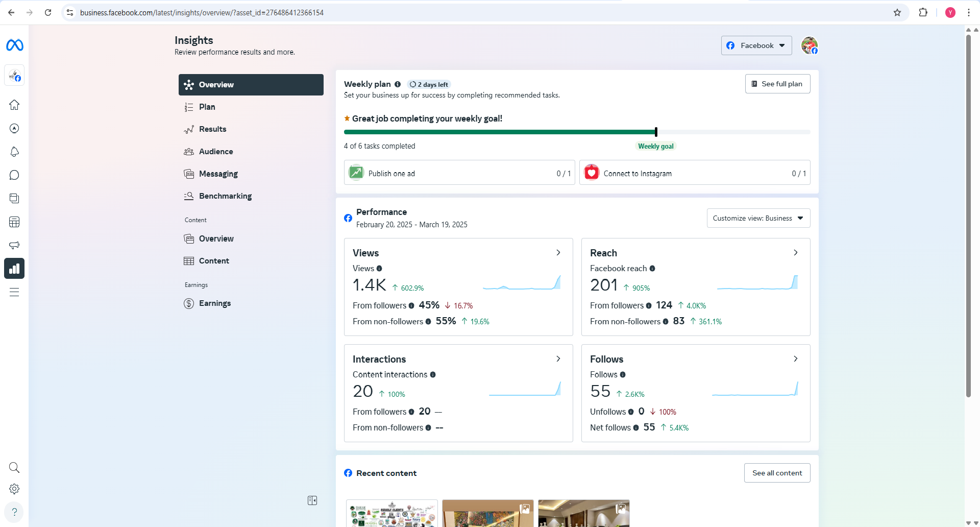Click the info icon beside Unfollows

coord(631,412)
